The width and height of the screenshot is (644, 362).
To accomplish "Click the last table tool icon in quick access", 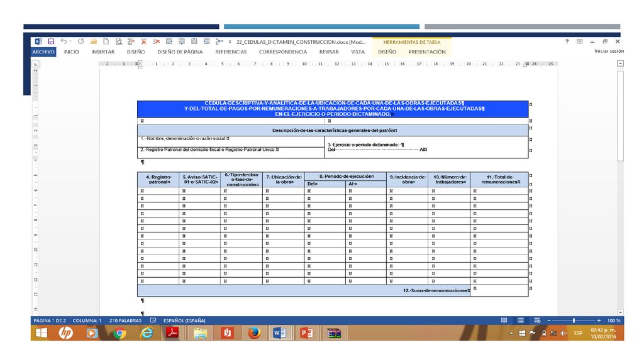I will (x=219, y=41).
